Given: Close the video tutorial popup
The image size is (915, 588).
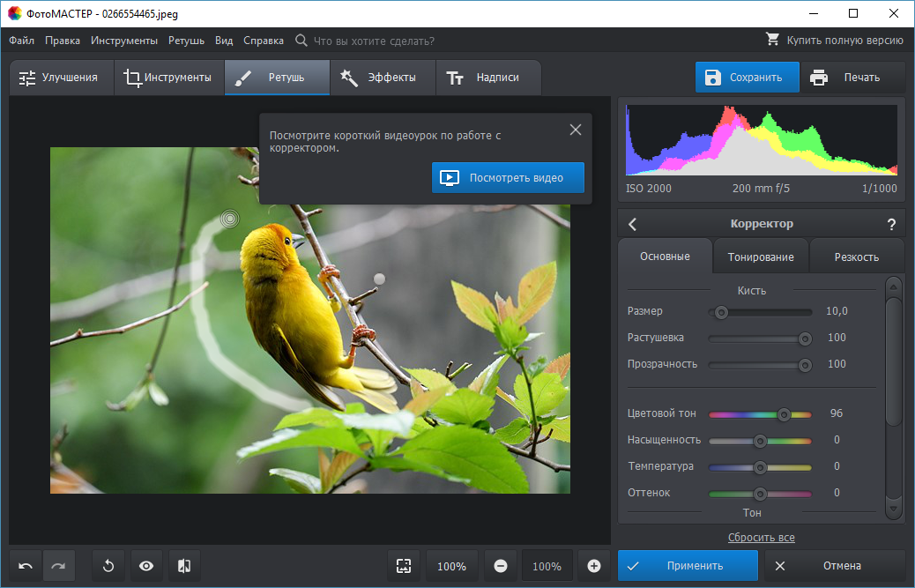Looking at the screenshot, I should point(576,130).
